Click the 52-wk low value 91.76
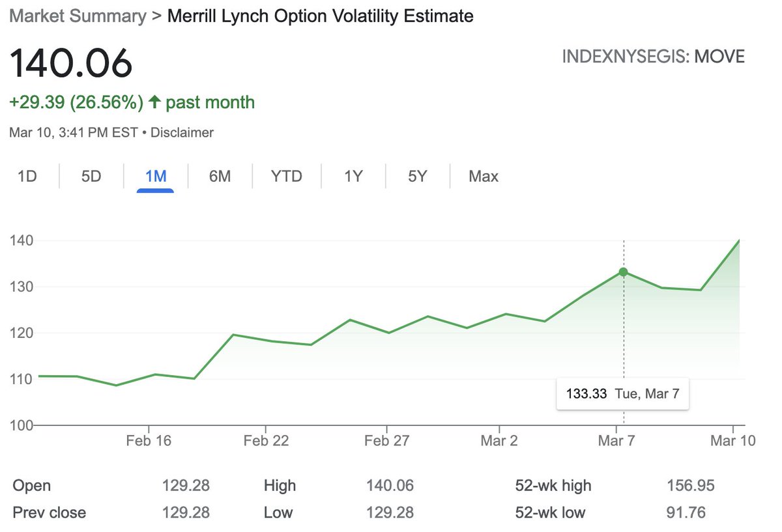This screenshot has height=532, width=782. 686,512
